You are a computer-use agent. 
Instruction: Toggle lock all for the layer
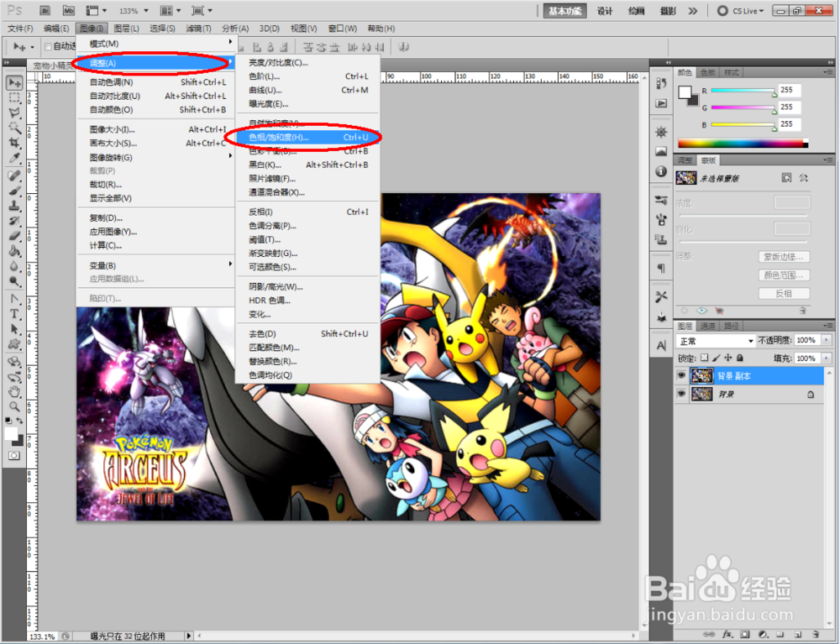point(740,358)
